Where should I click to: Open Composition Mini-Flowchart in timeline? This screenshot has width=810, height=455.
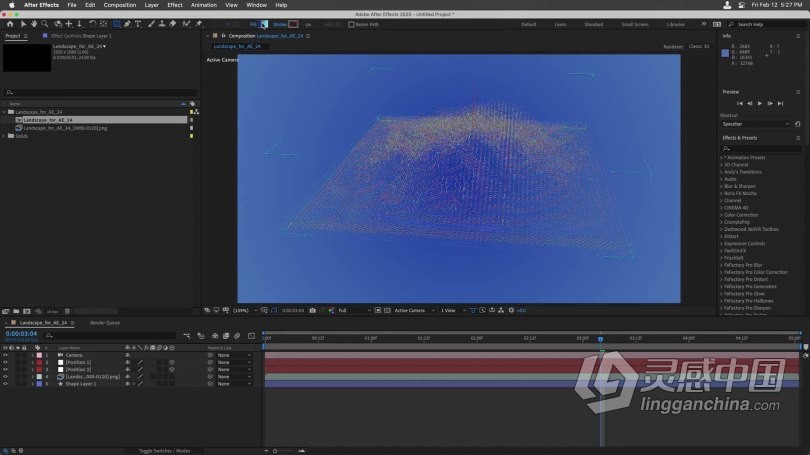186,336
